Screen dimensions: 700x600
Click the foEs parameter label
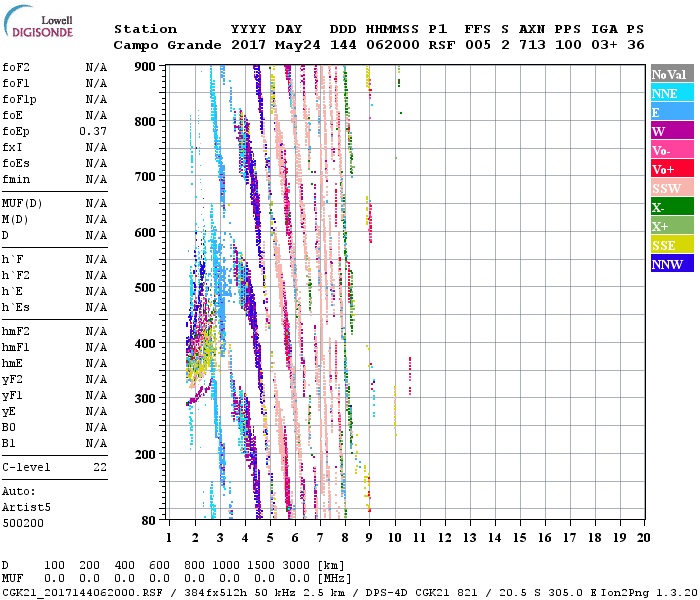[x=16, y=163]
